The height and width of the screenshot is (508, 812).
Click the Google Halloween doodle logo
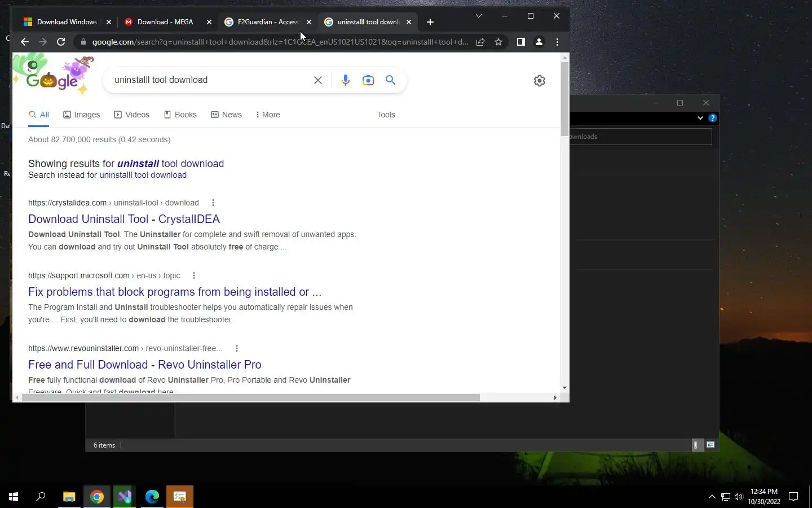tap(52, 75)
